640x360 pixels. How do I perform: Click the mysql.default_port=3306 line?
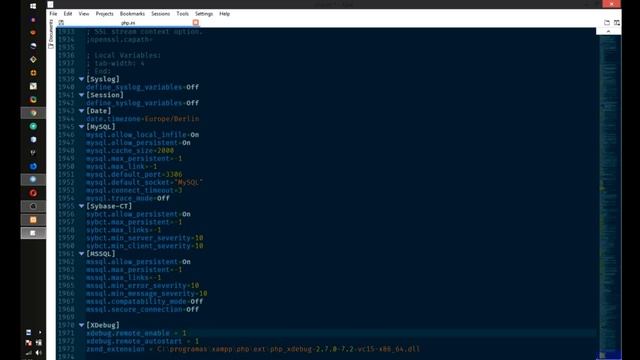[134, 174]
